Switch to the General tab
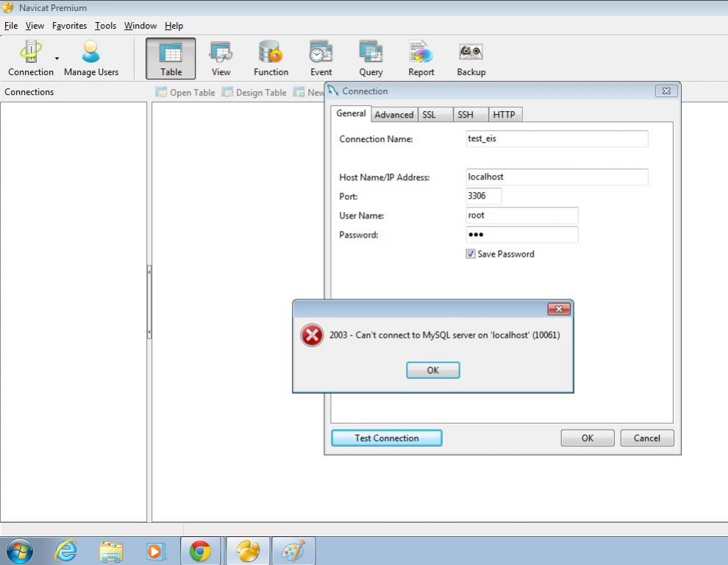 coord(351,113)
